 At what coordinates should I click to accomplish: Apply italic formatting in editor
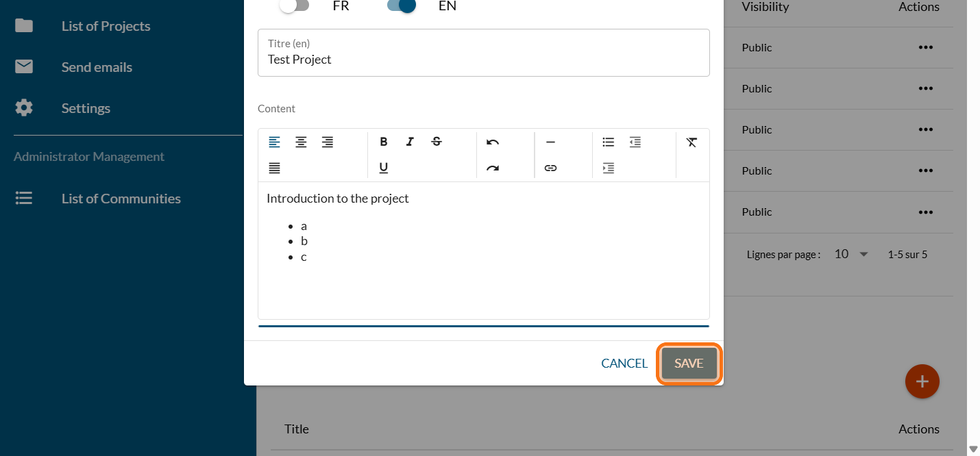[x=410, y=142]
